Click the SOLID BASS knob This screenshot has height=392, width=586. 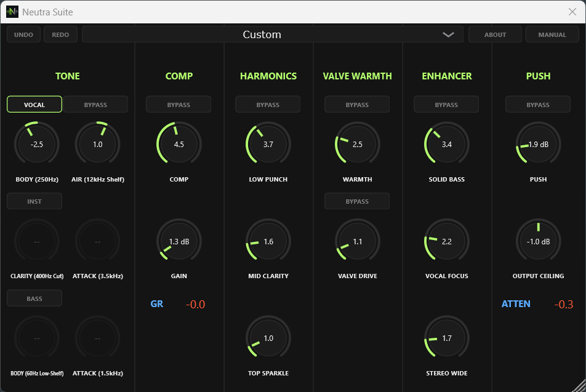pos(447,144)
